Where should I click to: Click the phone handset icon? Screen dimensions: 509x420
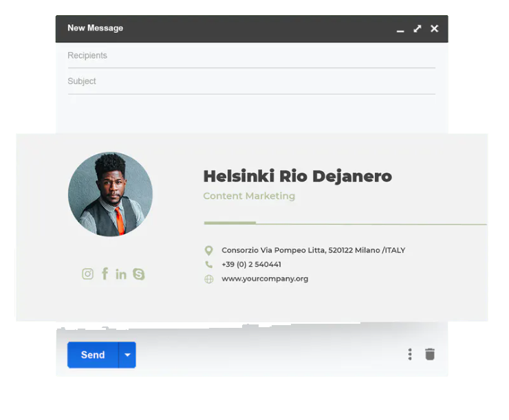tap(208, 265)
